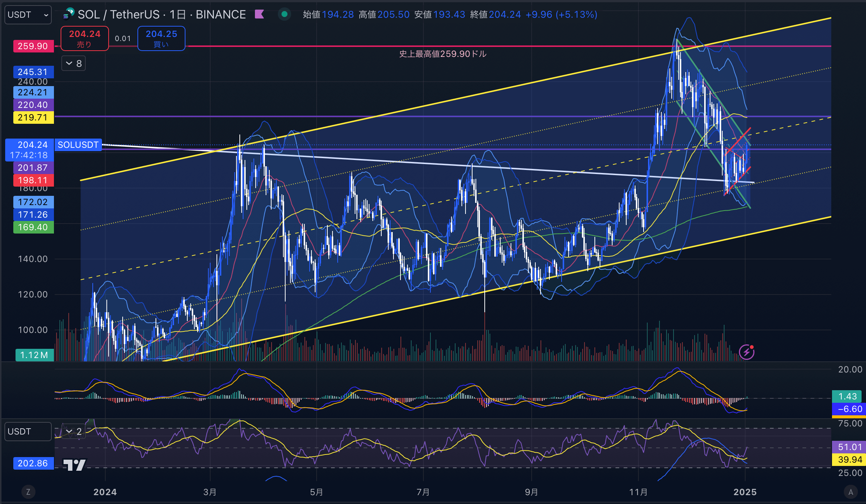866x504 pixels.
Task: Click the Z timezone button at bottom left
Action: 28,492
